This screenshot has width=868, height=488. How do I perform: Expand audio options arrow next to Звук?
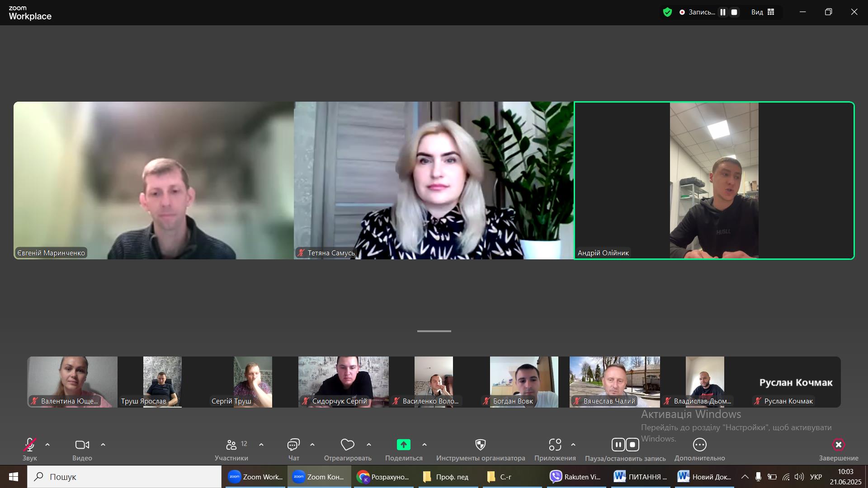coord(47,445)
